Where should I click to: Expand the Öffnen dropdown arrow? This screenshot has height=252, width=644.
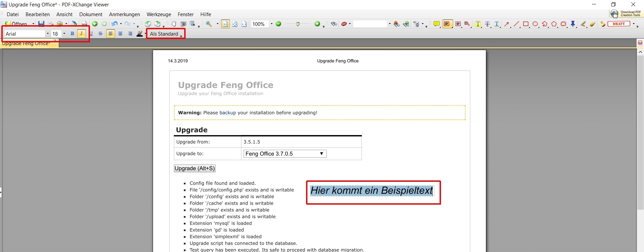click(x=33, y=24)
